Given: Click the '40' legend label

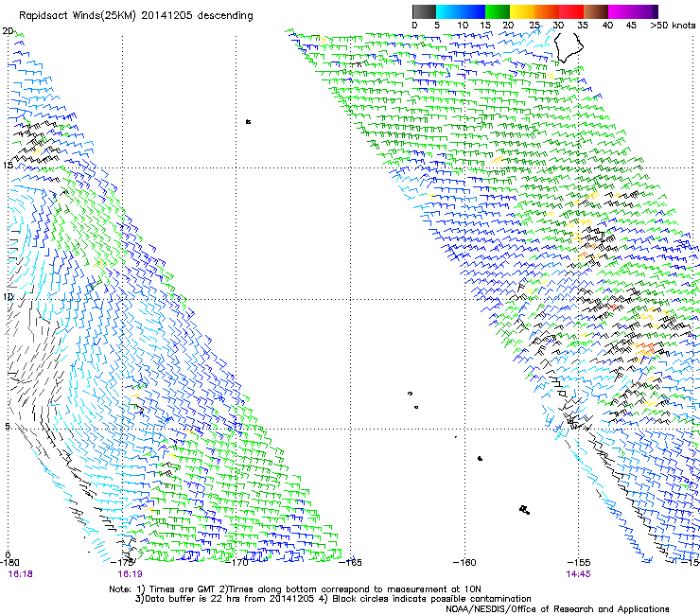Looking at the screenshot, I should (607, 26).
